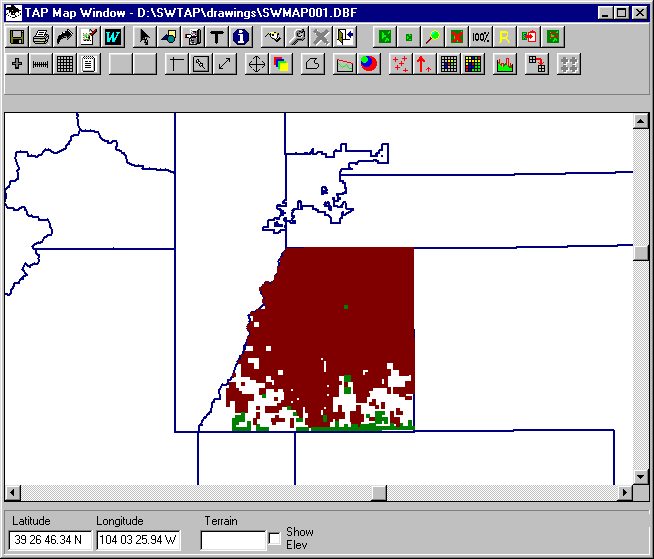
Task: Click the filing cabinet icon
Action: 193,37
